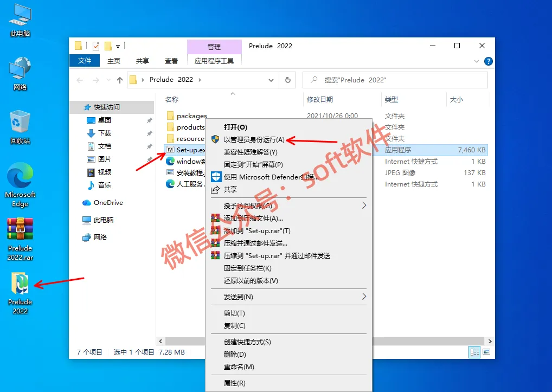
Task: Expand the Grant access to submenu
Action: (x=364, y=205)
